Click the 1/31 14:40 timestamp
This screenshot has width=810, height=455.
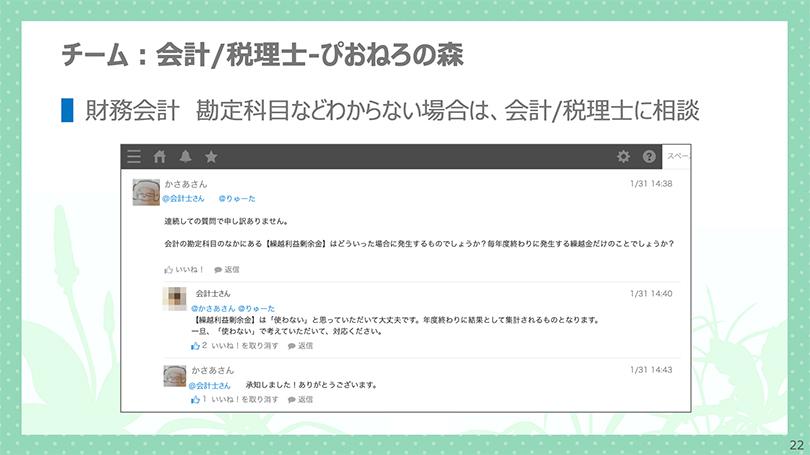pos(651,294)
